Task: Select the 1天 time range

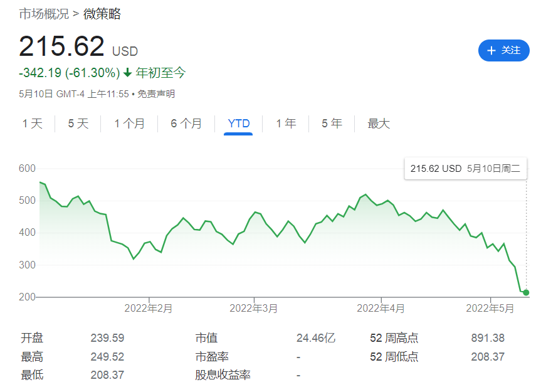Action: click(x=33, y=124)
